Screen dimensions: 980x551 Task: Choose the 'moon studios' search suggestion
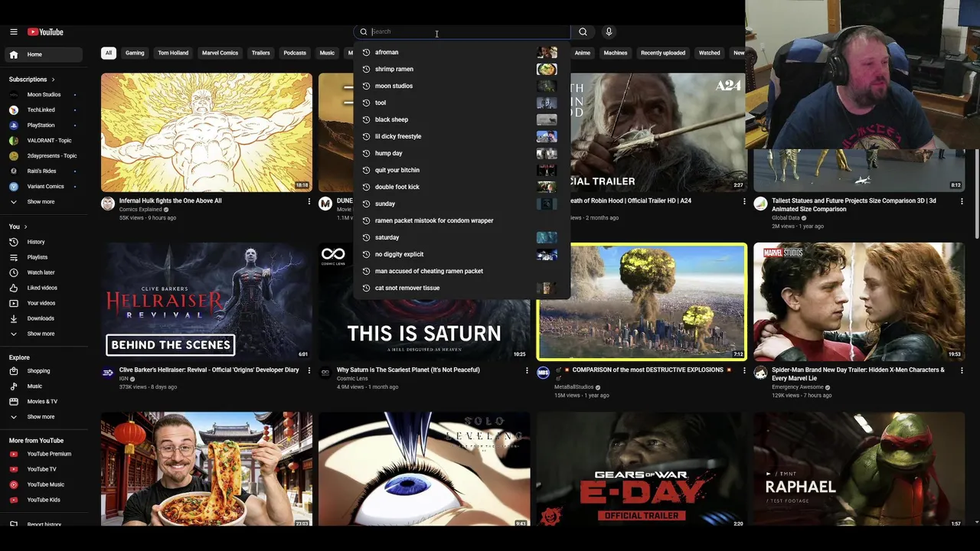[462, 86]
